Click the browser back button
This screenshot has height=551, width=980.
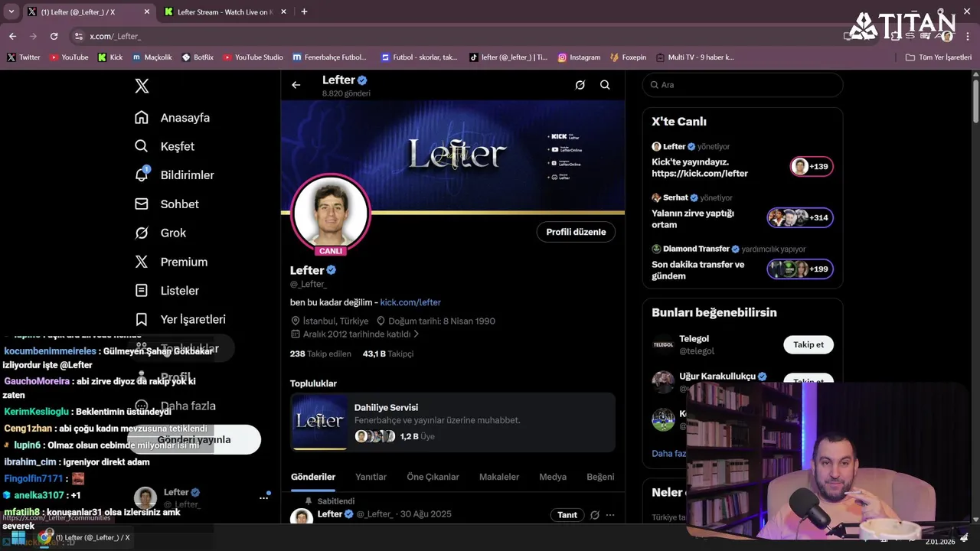[x=13, y=36]
